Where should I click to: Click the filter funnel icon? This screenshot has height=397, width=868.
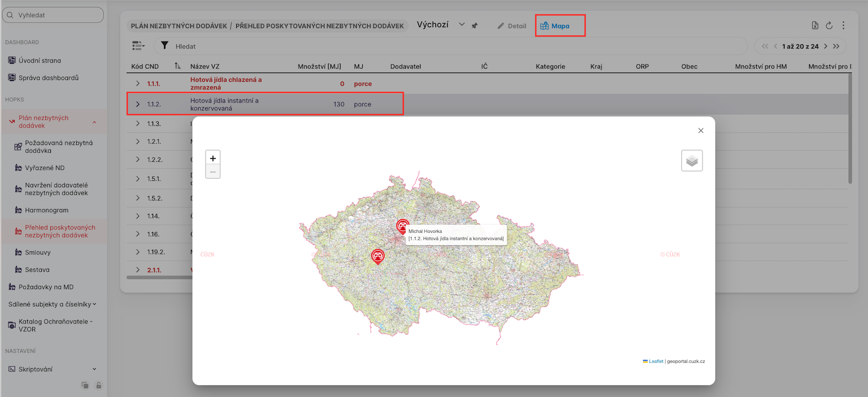point(165,46)
